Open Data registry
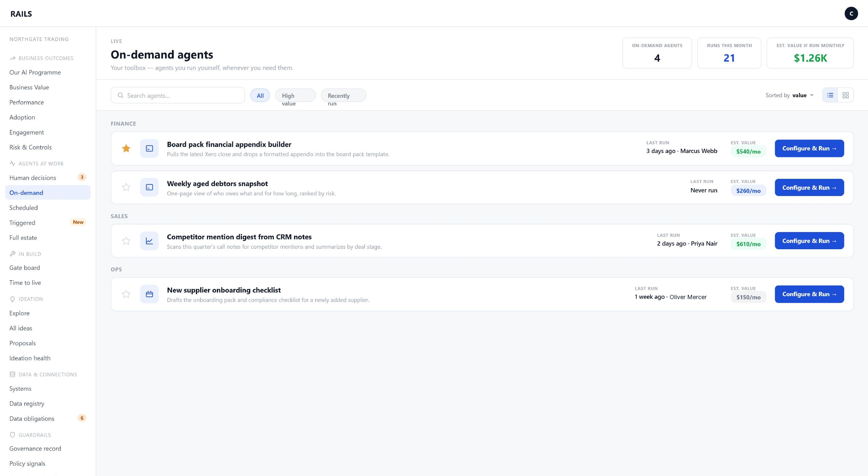 [x=48, y=404]
